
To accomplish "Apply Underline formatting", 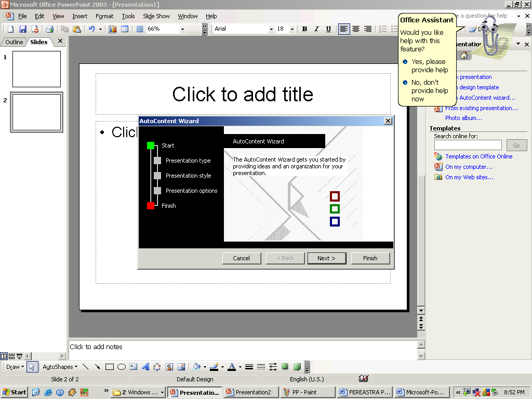I will pyautogui.click(x=328, y=29).
